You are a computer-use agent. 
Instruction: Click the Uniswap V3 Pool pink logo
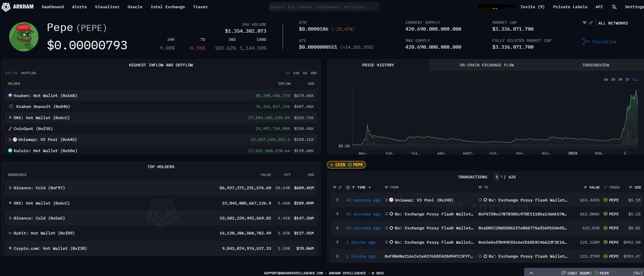coord(391,200)
